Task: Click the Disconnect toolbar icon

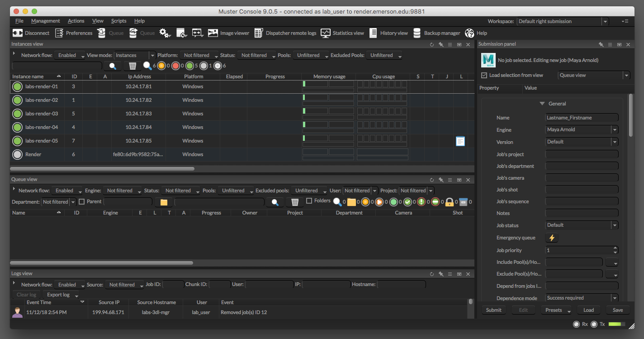Action: [18, 33]
